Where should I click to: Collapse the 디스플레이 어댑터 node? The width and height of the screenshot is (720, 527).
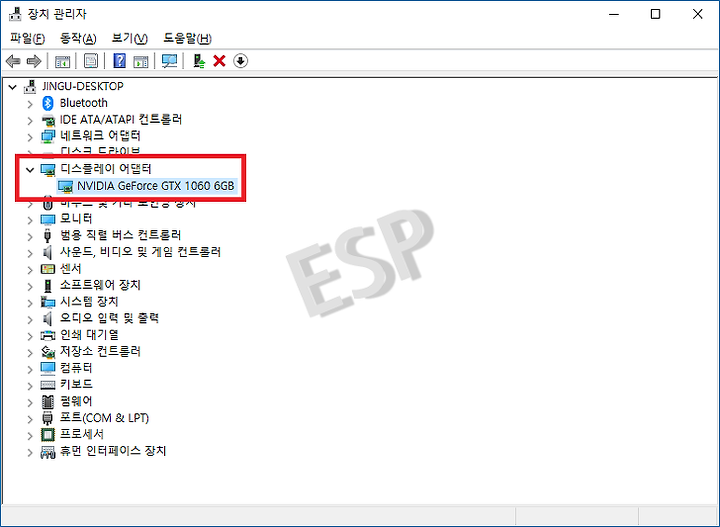(30, 170)
